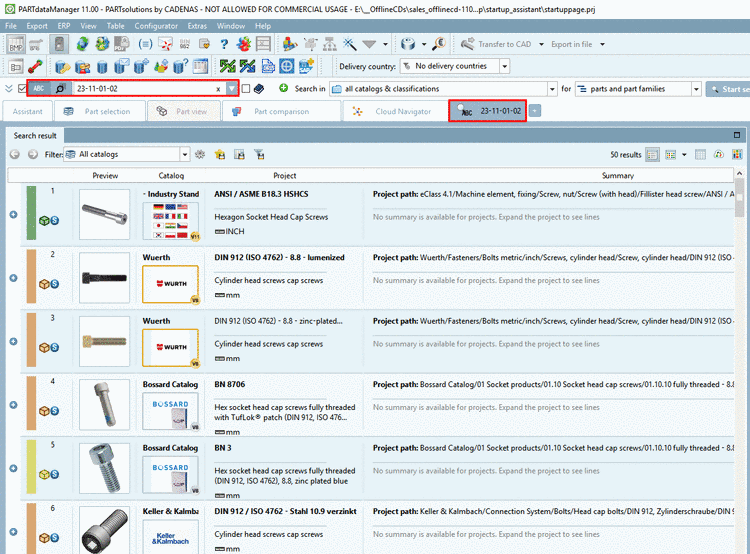Click the BIN 982 toolbar icon

185,44
